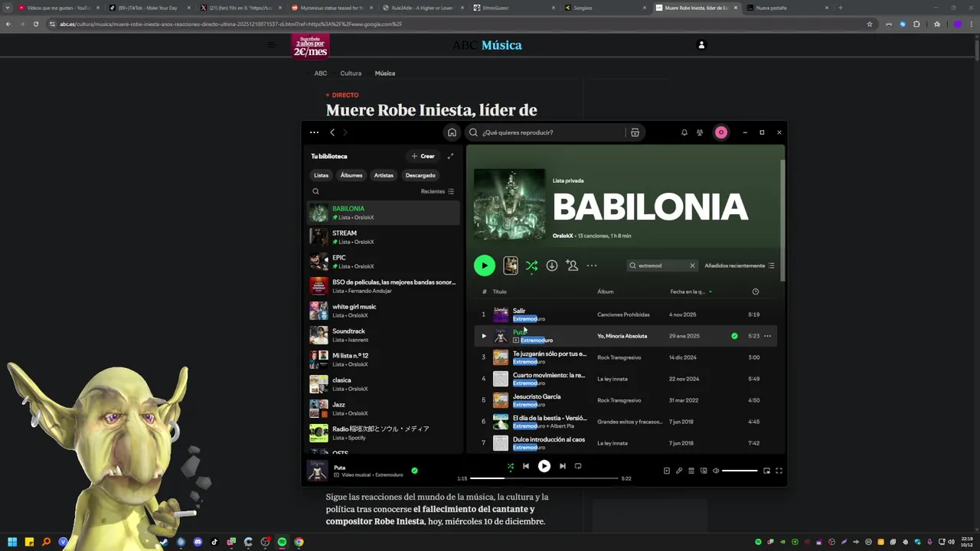This screenshot has height=551, width=980.
Task: Open Spotify user profile avatar
Action: click(720, 132)
